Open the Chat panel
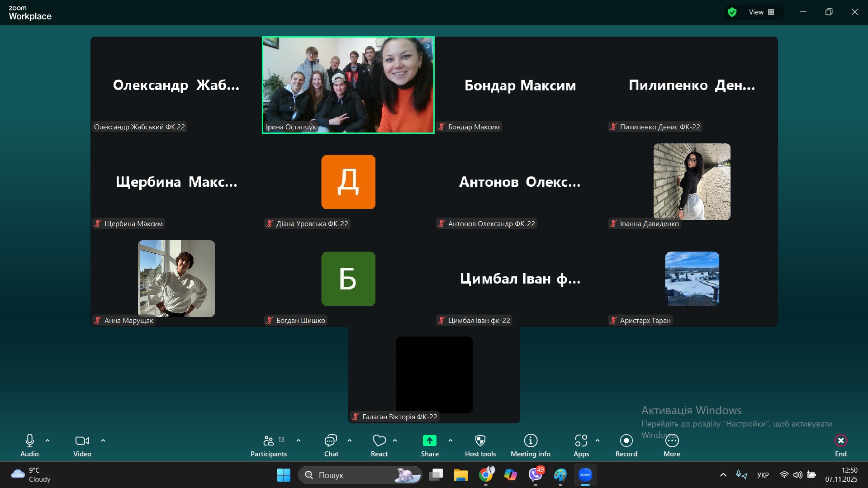Screen dimensions: 868x488 tap(331, 445)
